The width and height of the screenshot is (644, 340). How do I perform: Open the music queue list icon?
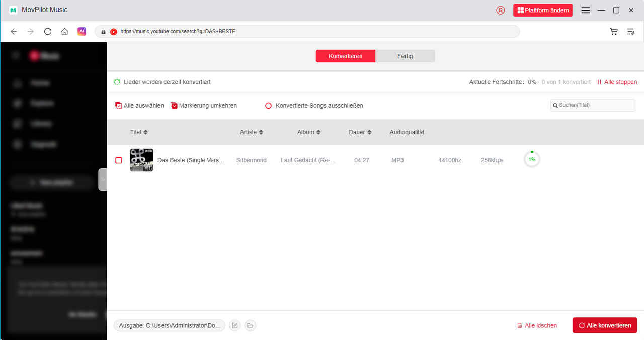point(631,31)
